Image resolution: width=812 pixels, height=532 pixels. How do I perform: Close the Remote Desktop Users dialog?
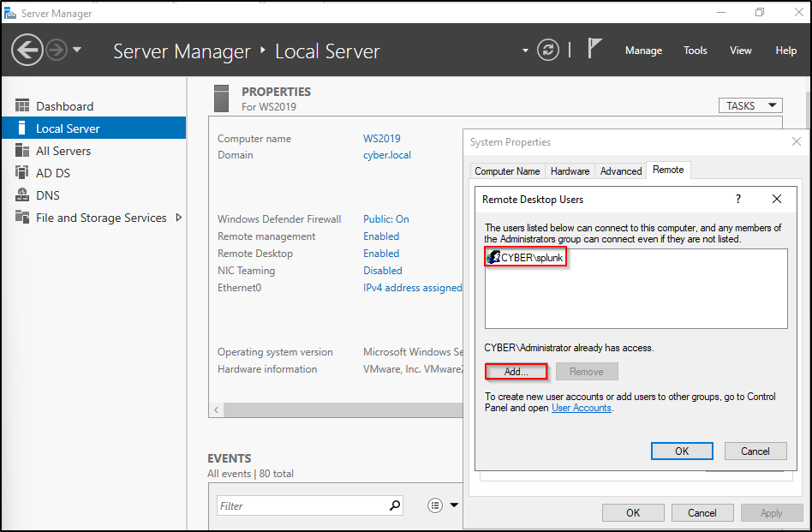(776, 199)
